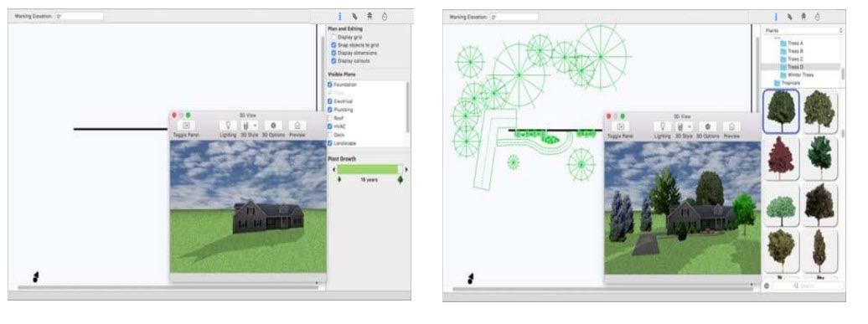Enable the Roof plan checkbox
The width and height of the screenshot is (868, 324).
pos(330,118)
